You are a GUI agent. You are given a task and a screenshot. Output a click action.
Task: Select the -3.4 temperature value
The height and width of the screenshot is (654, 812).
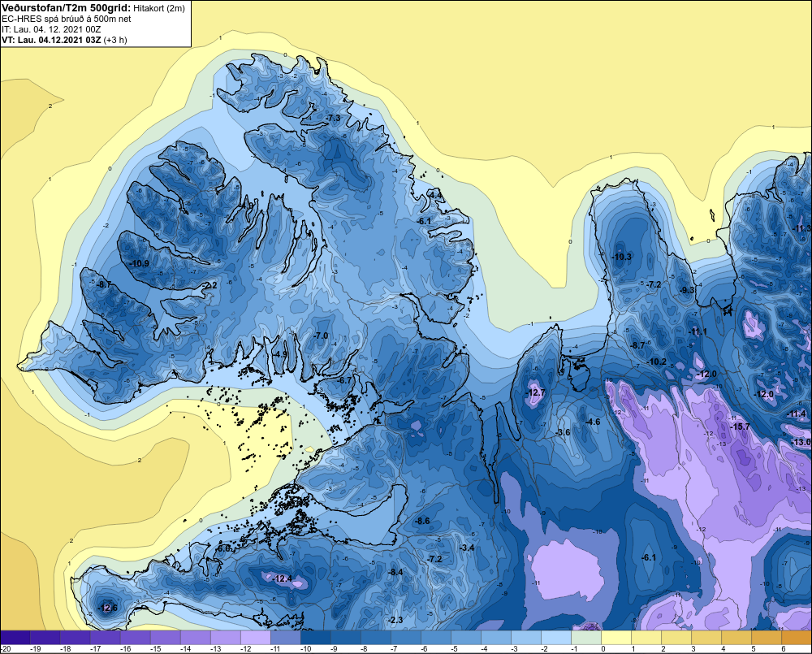[467, 548]
